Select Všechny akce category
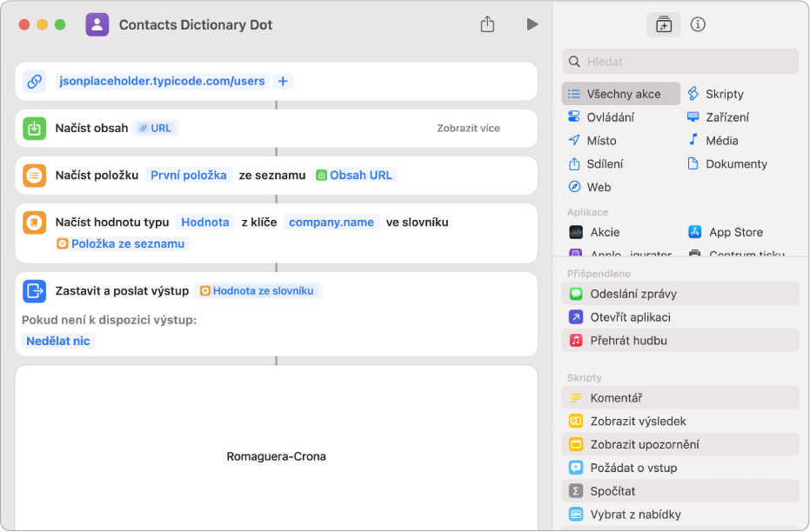Screen dimensions: 810x532 (622, 94)
